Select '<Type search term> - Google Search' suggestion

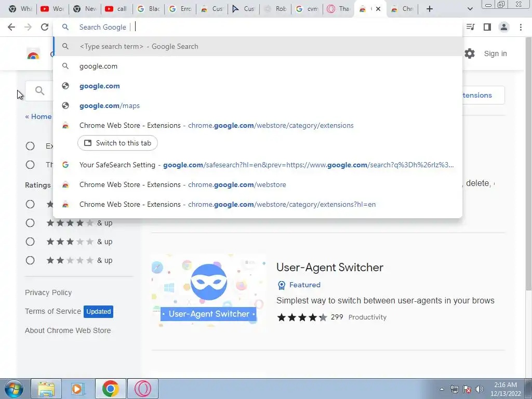258,46
